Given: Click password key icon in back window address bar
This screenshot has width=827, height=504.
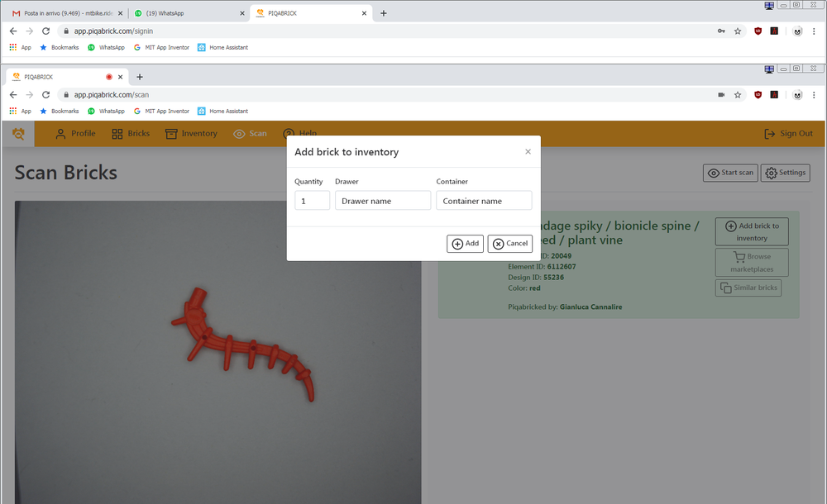Looking at the screenshot, I should (721, 31).
